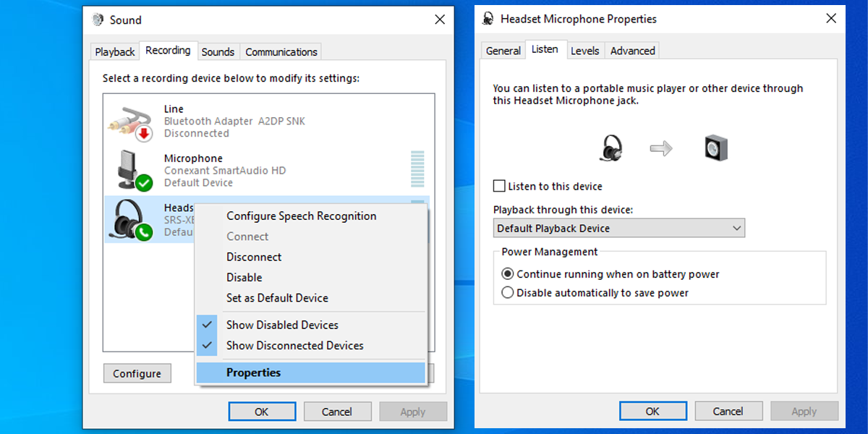Viewport: 868px width, 434px height.
Task: Click OK in the Sound dialog
Action: [x=262, y=411]
